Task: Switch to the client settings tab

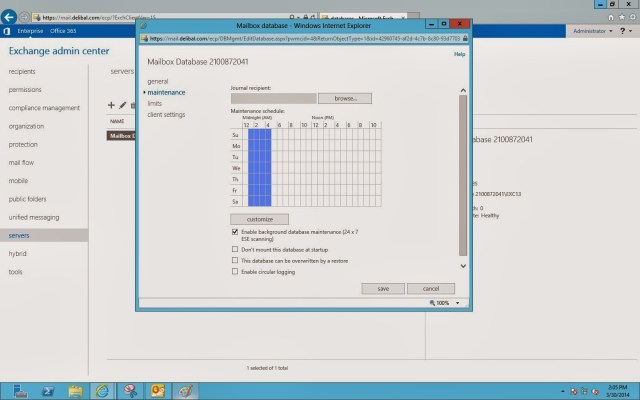Action: 166,114
